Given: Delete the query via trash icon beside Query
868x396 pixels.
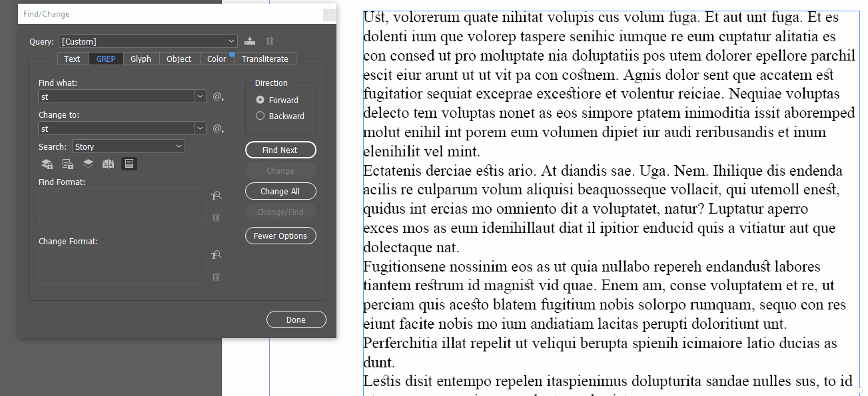Looking at the screenshot, I should coord(270,41).
